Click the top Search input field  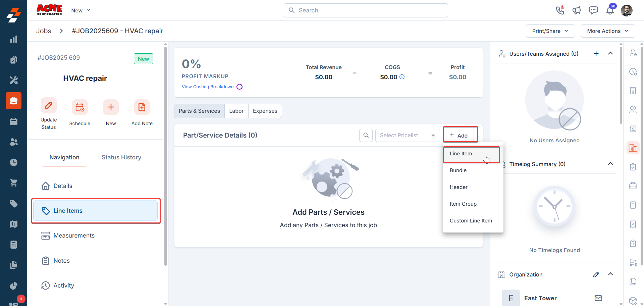tap(366, 10)
